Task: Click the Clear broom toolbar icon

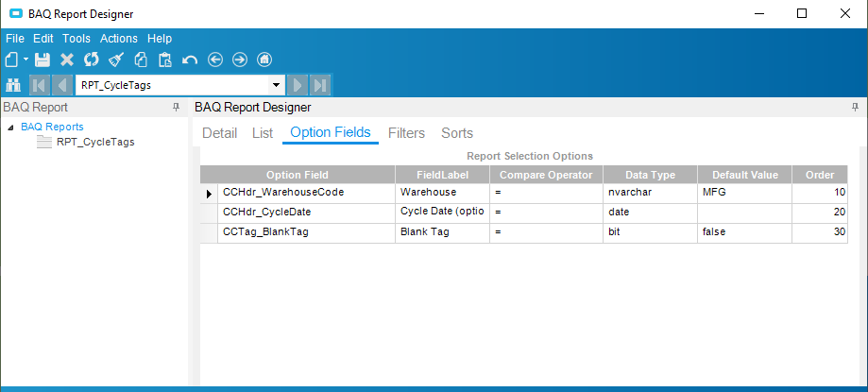Action: (116, 60)
